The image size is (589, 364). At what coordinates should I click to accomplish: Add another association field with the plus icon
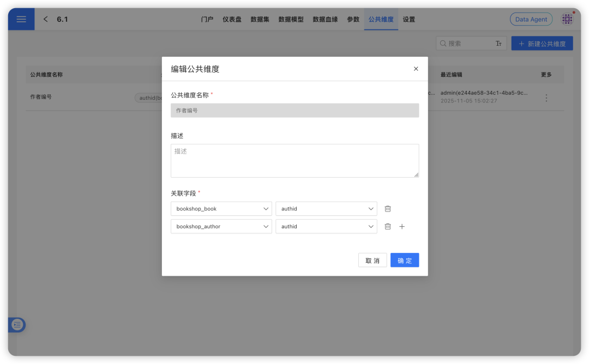[x=402, y=226]
